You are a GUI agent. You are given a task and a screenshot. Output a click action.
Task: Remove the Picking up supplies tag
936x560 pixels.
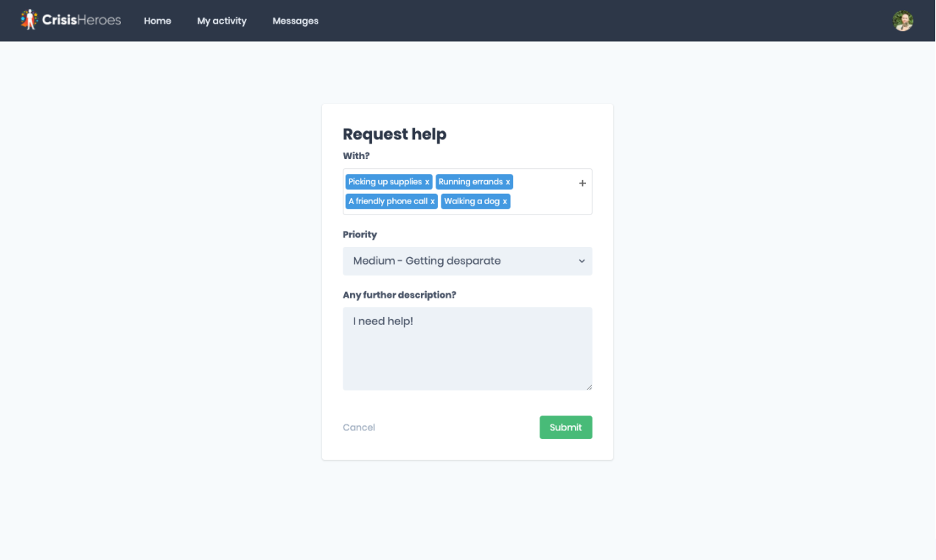[427, 182]
